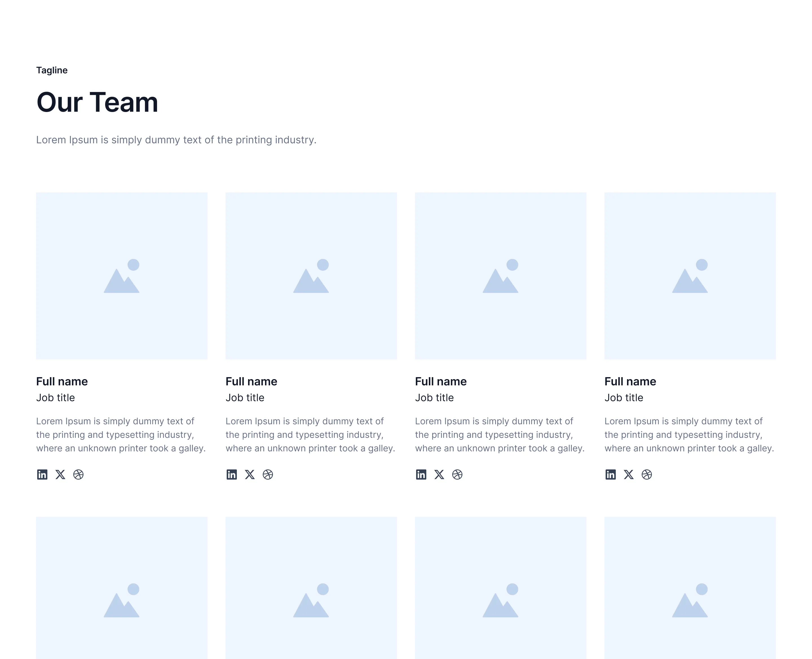
Task: Click "Job title" under the first team member
Action: tap(55, 397)
